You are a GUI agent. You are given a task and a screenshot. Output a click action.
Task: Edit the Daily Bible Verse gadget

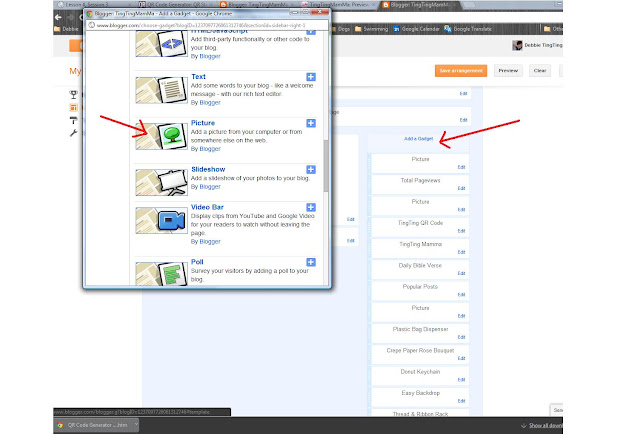461,273
